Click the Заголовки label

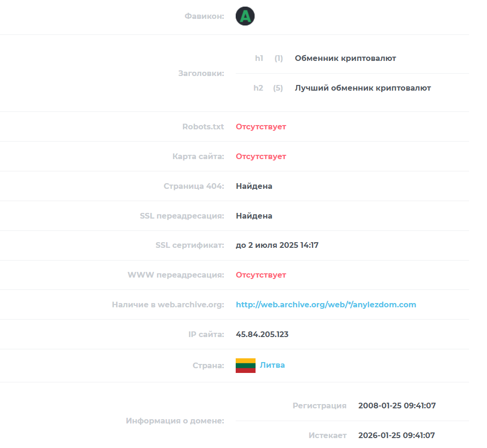201,74
